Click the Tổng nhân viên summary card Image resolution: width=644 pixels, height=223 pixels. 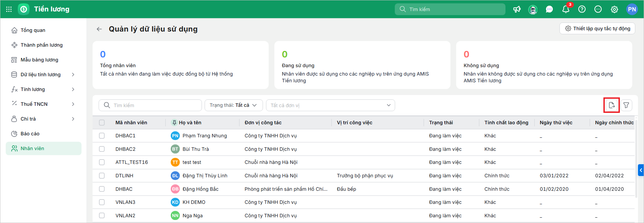tap(180, 65)
